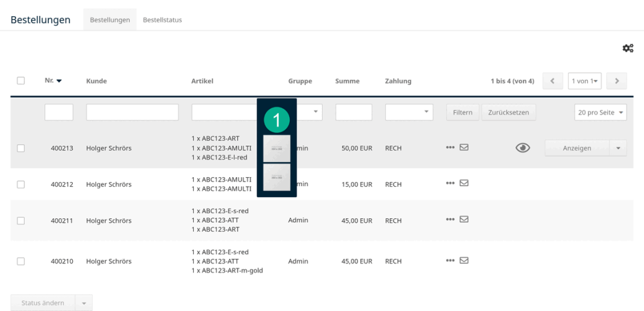Switch to the Bestellungen tab
Screen dimensions: 644x311
(x=110, y=20)
